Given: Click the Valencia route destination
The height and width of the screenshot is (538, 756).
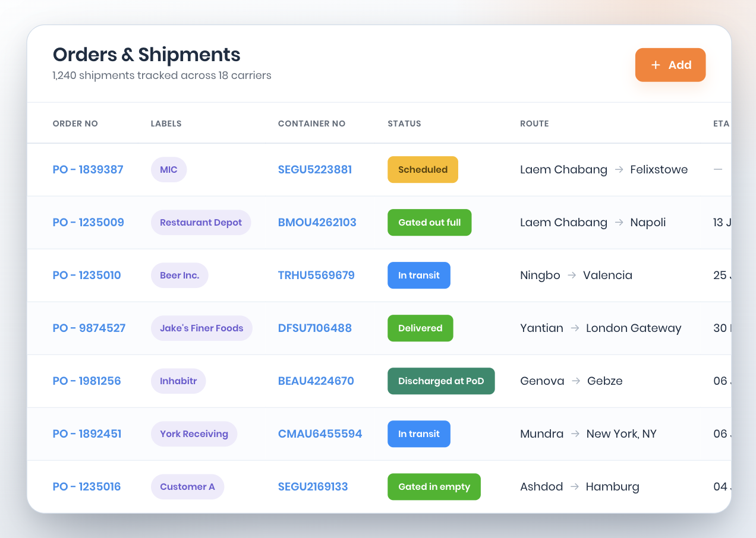Looking at the screenshot, I should pos(607,276).
